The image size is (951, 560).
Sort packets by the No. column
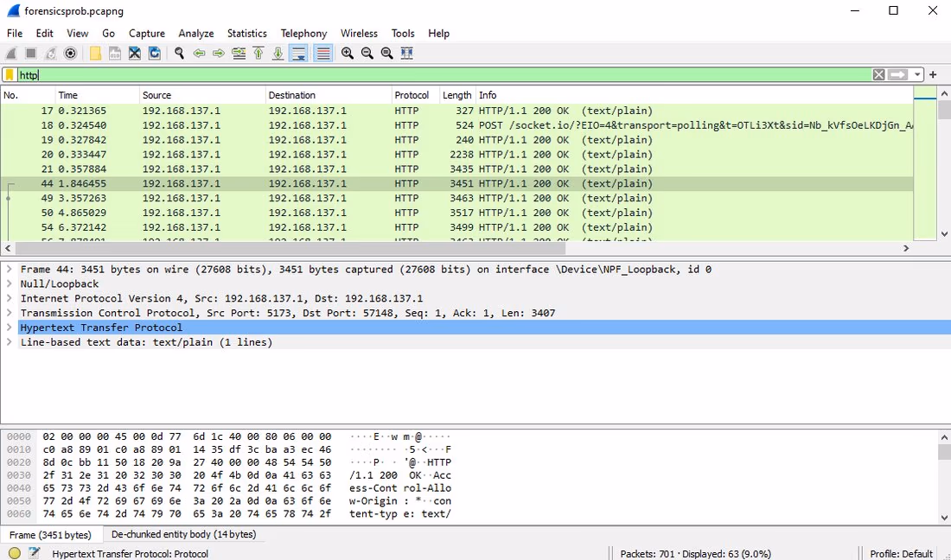28,95
